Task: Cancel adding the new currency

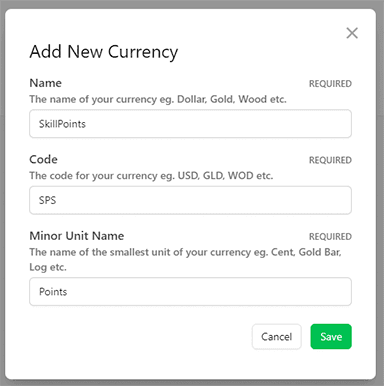Action: pyautogui.click(x=277, y=336)
